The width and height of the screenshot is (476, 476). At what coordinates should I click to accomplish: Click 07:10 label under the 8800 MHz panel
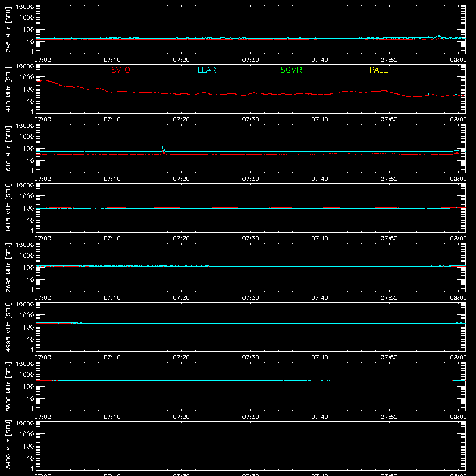click(112, 417)
